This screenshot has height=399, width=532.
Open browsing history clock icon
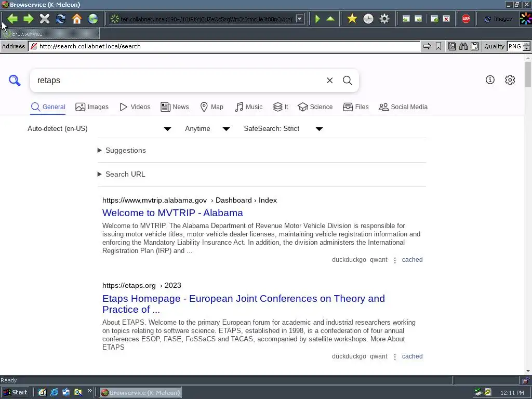pyautogui.click(x=368, y=19)
